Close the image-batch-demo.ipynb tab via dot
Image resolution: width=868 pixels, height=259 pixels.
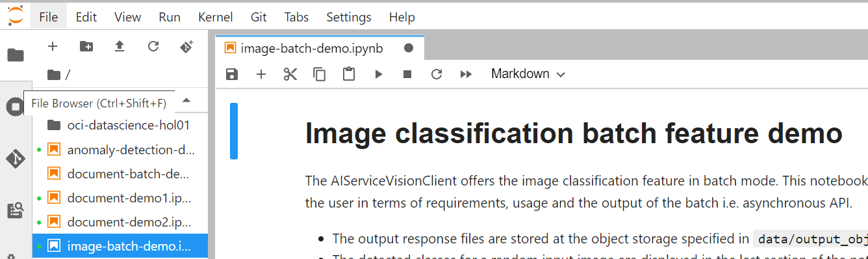coord(409,48)
